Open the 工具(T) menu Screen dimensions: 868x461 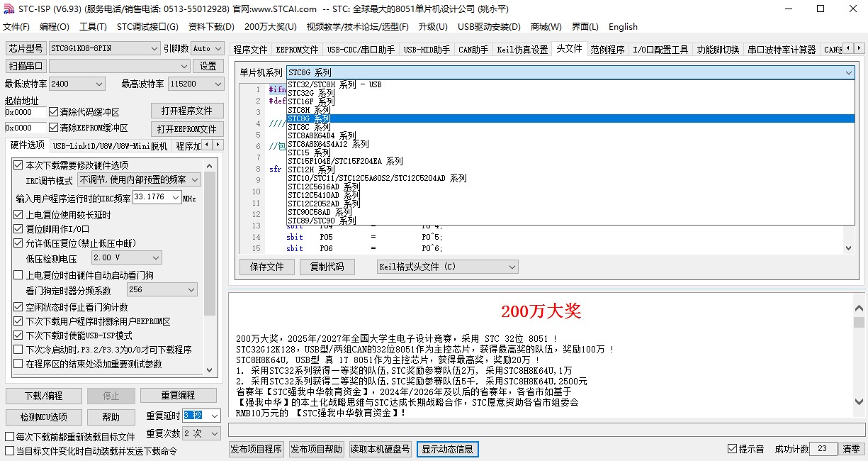(93, 27)
